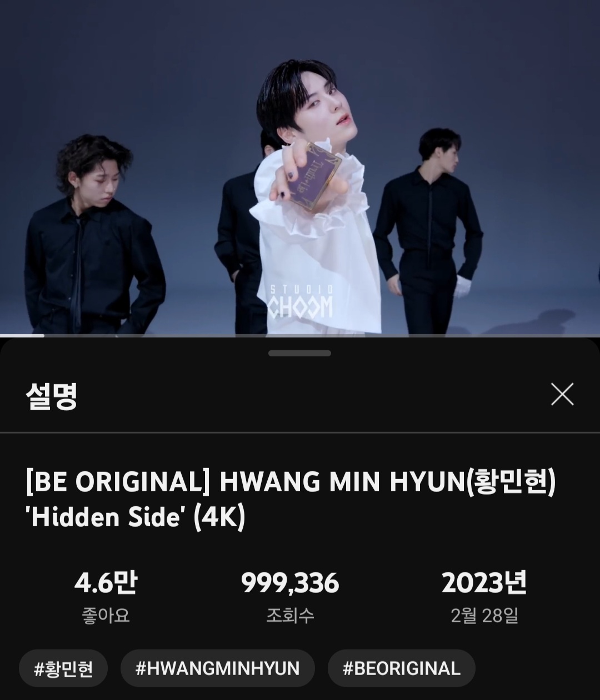Tap the drag handle above description header
Viewport: 600px width, 700px height.
tap(299, 353)
